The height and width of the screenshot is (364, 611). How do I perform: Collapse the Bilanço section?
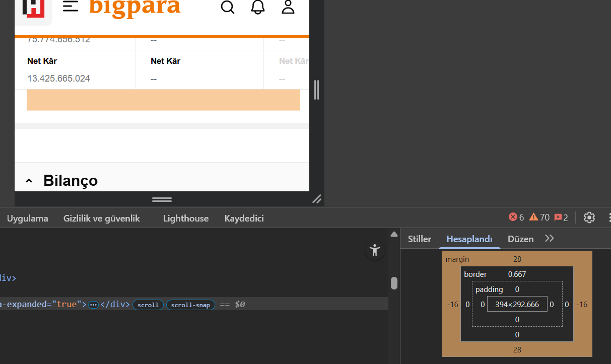click(x=29, y=181)
